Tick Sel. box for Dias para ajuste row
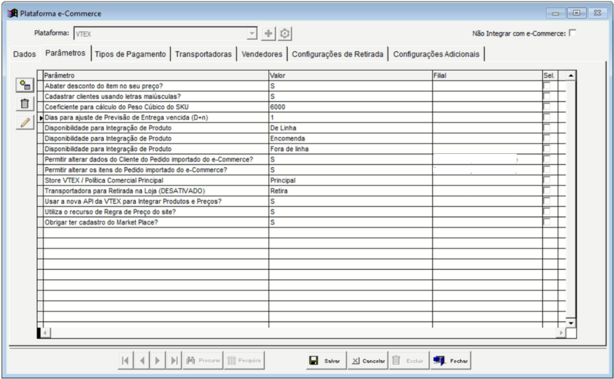The width and height of the screenshot is (614, 379). point(547,117)
